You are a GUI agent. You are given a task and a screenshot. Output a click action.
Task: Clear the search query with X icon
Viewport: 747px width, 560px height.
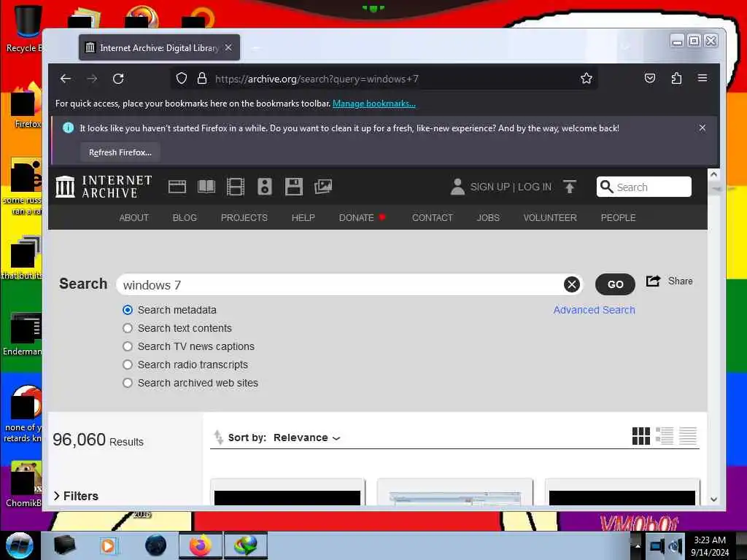(572, 285)
